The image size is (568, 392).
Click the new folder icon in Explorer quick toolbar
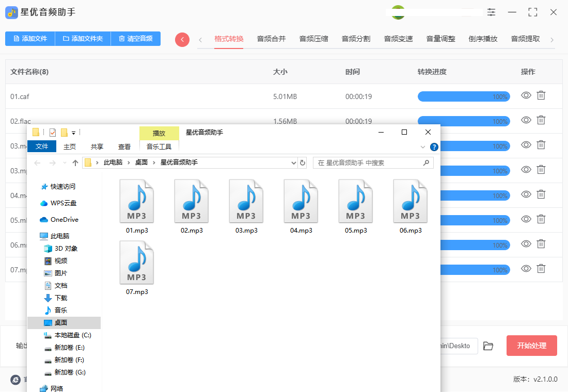pyautogui.click(x=64, y=133)
